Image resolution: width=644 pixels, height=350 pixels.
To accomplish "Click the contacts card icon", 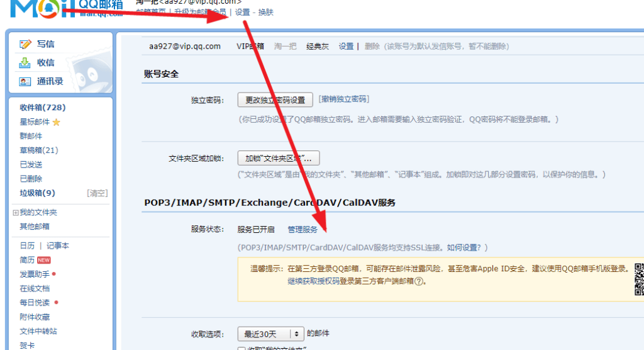I will (x=25, y=82).
